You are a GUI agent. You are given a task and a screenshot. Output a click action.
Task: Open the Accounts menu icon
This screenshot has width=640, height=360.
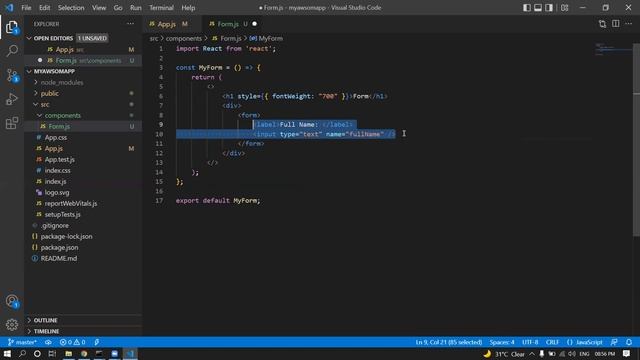coord(12,301)
